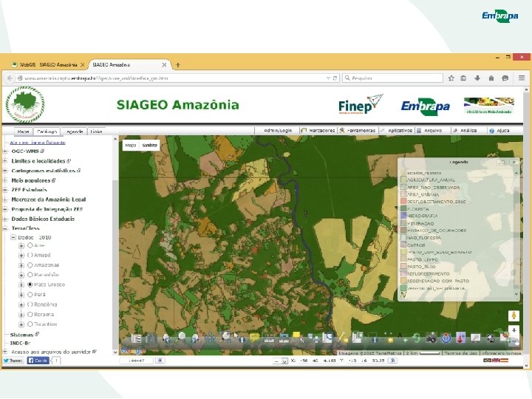Switch to the Legenda sidebar tab
This screenshot has width=532, height=399.
[74, 132]
